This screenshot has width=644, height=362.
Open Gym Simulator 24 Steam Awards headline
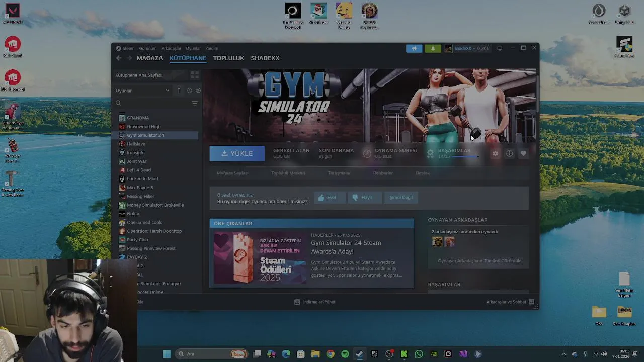(x=346, y=247)
